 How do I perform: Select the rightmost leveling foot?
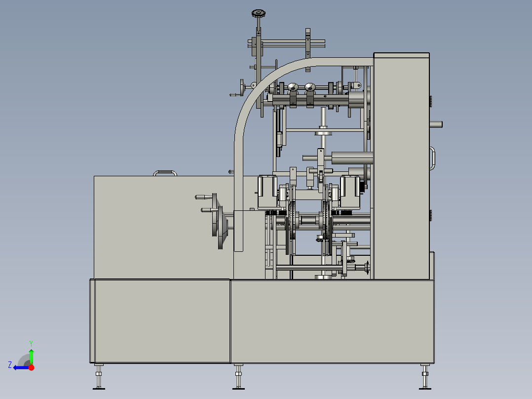[x=425, y=377]
